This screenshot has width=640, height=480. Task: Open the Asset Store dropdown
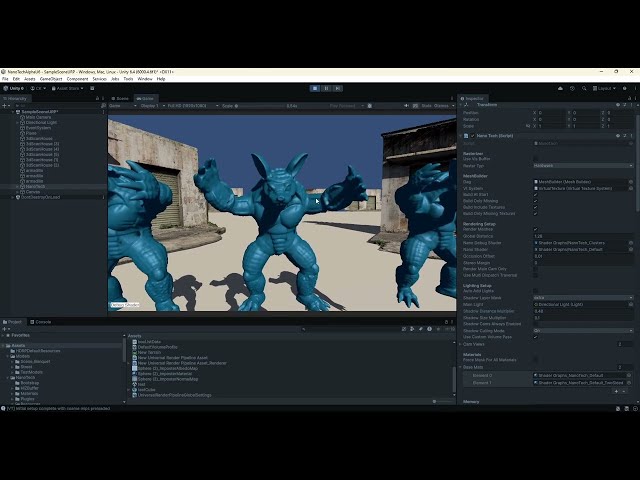point(67,88)
